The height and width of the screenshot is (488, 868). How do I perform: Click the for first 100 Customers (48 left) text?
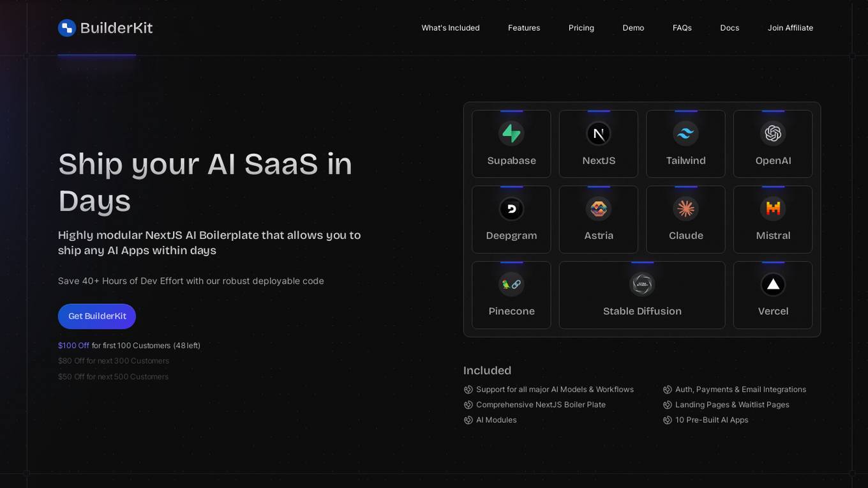coord(146,346)
